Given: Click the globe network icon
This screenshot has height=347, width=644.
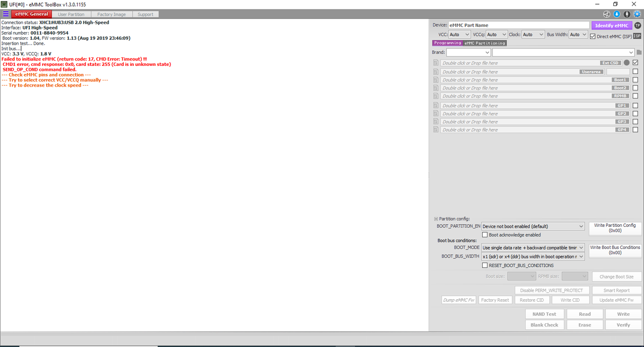Looking at the screenshot, I should (607, 14).
